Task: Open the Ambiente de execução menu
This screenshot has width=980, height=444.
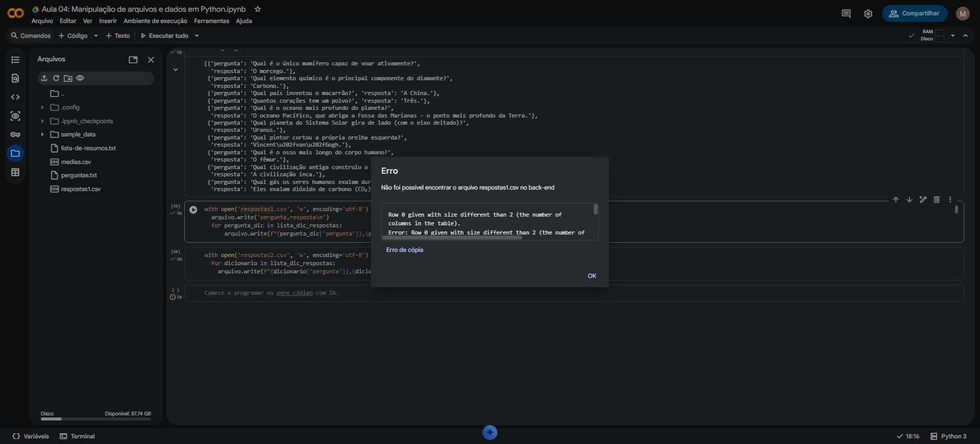Action: pos(155,21)
